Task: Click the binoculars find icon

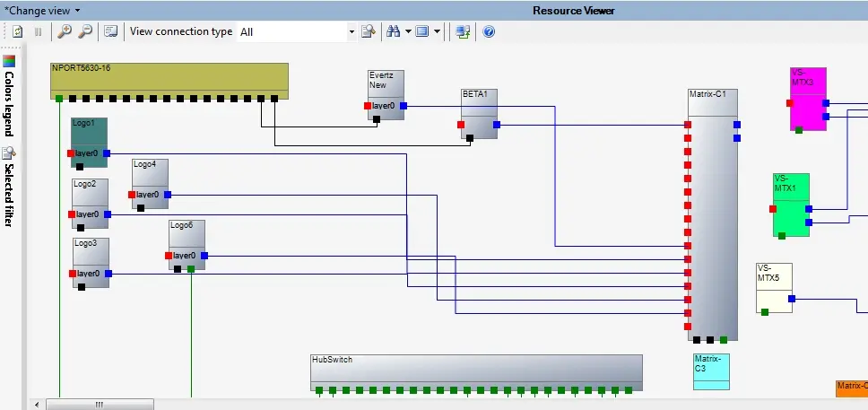Action: 393,31
